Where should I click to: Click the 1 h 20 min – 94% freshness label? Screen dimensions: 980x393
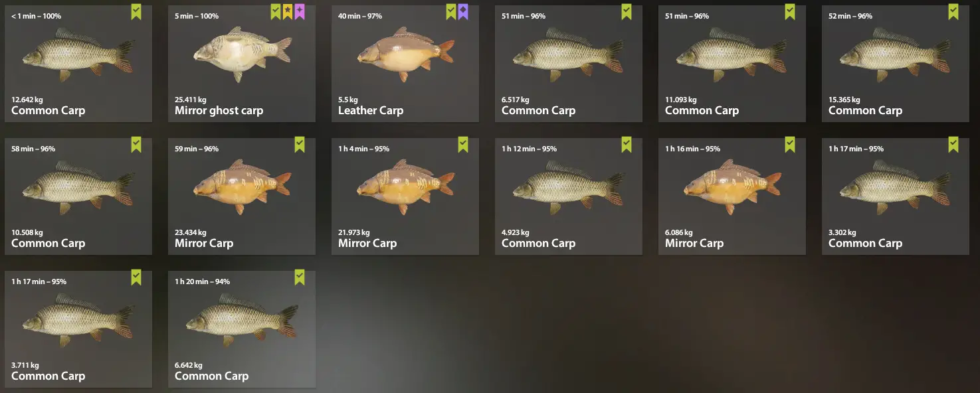pos(203,281)
